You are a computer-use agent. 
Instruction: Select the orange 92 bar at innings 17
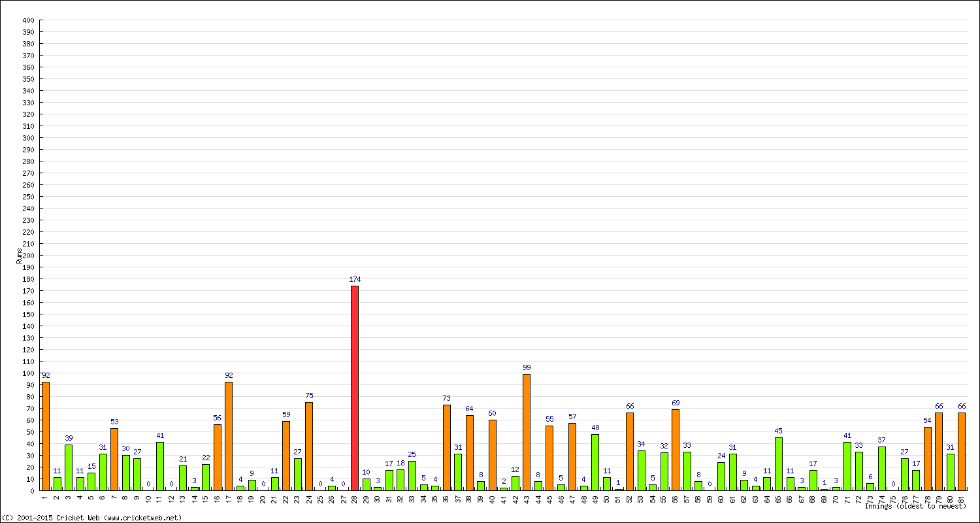[x=229, y=436]
